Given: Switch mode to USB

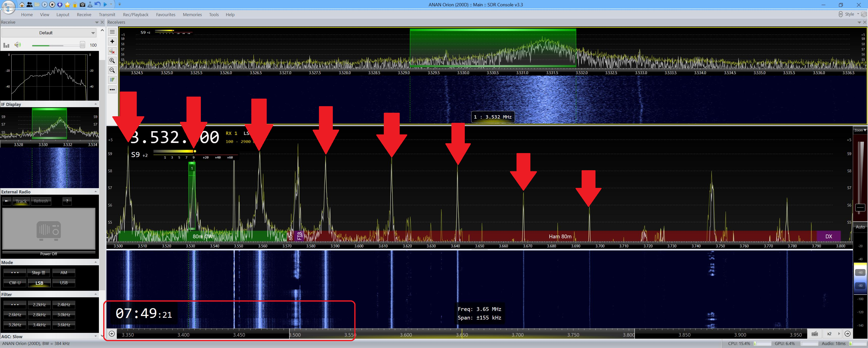Looking at the screenshot, I should [64, 283].
